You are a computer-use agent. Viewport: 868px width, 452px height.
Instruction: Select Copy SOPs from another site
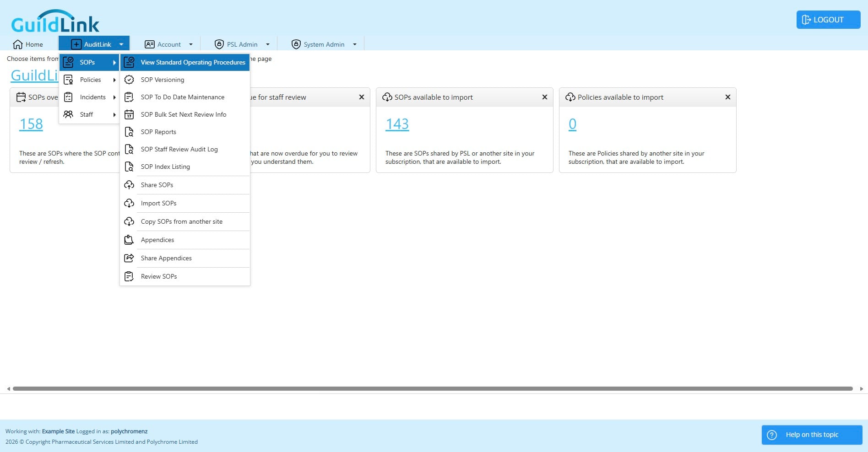[x=185, y=221]
